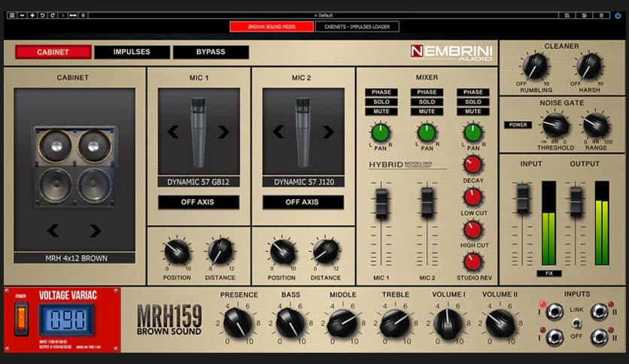The height and width of the screenshot is (364, 629).
Task: Go to next cabinet with right arrow
Action: pos(95,230)
